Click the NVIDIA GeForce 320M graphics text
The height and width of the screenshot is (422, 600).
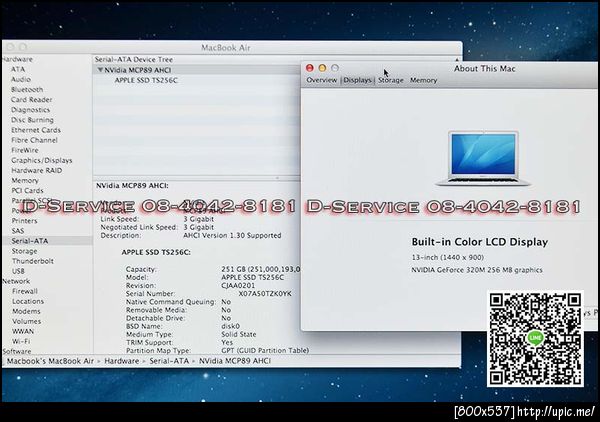coord(477,270)
